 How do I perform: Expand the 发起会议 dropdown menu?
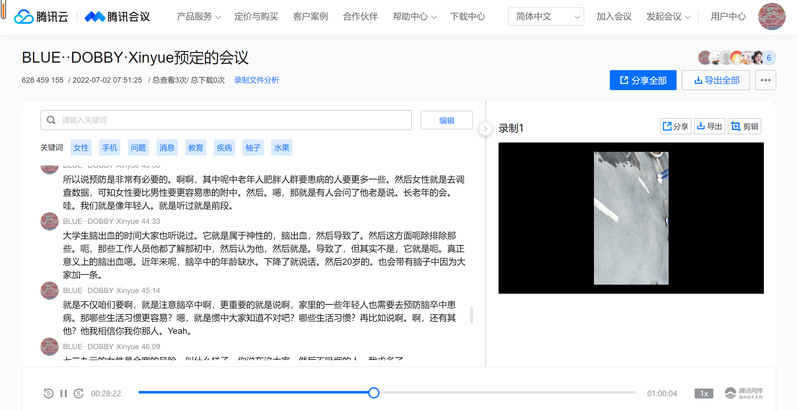tap(672, 17)
